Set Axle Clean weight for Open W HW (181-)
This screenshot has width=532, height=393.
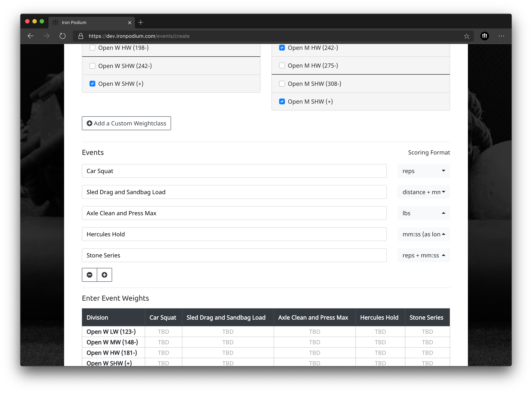[x=314, y=353]
